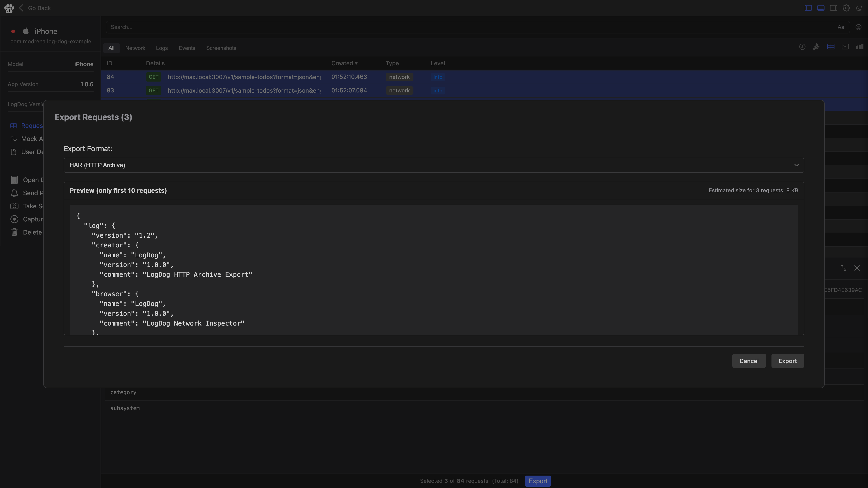Toggle the bottom panel layout icon
This screenshot has width=868, height=488.
coord(821,8)
